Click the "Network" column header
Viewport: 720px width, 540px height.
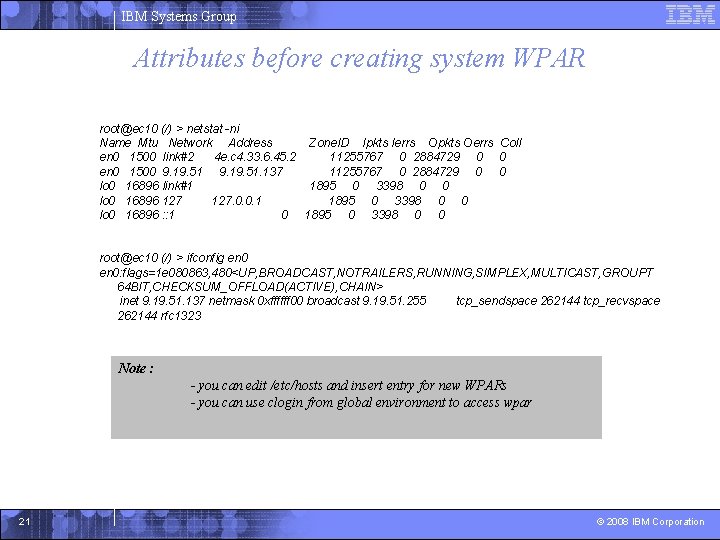click(191, 143)
